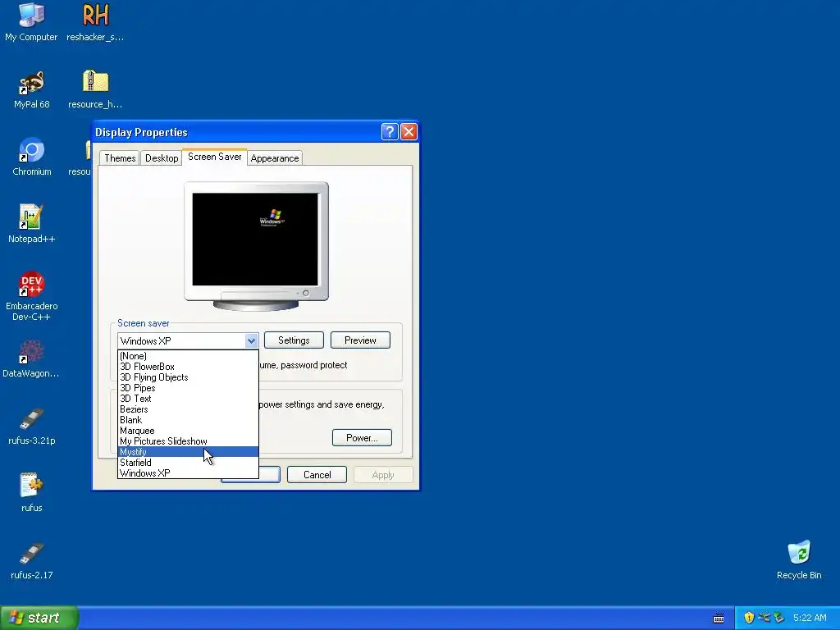Open the resource_h... zip archive icon
This screenshot has height=630, width=840.
pyautogui.click(x=95, y=89)
